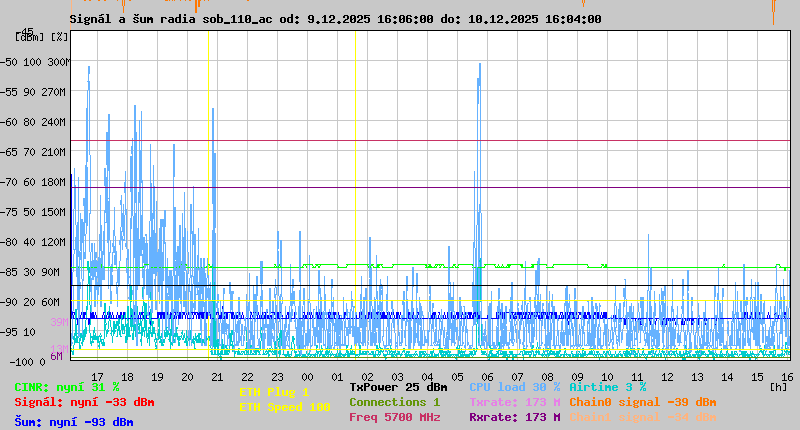This screenshot has width=800, height=430.
Task: Click the hour '17' x-axis label
Action: tap(97, 377)
